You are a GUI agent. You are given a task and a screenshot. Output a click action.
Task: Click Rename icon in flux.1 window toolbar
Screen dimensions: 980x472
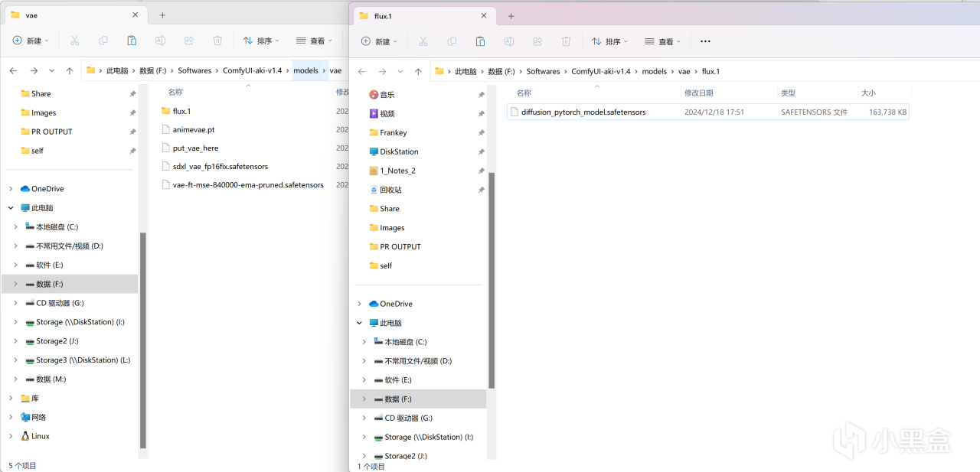(x=508, y=41)
